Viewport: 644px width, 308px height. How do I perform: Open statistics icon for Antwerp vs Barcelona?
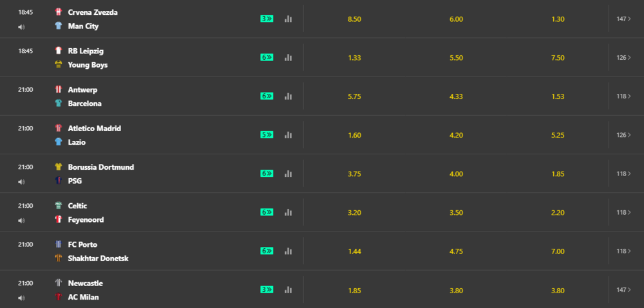point(288,96)
